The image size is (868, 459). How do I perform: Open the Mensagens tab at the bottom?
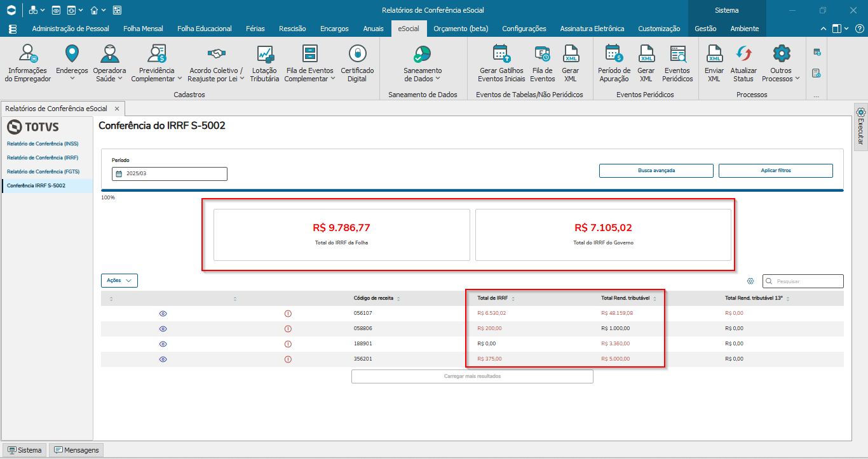point(76,450)
